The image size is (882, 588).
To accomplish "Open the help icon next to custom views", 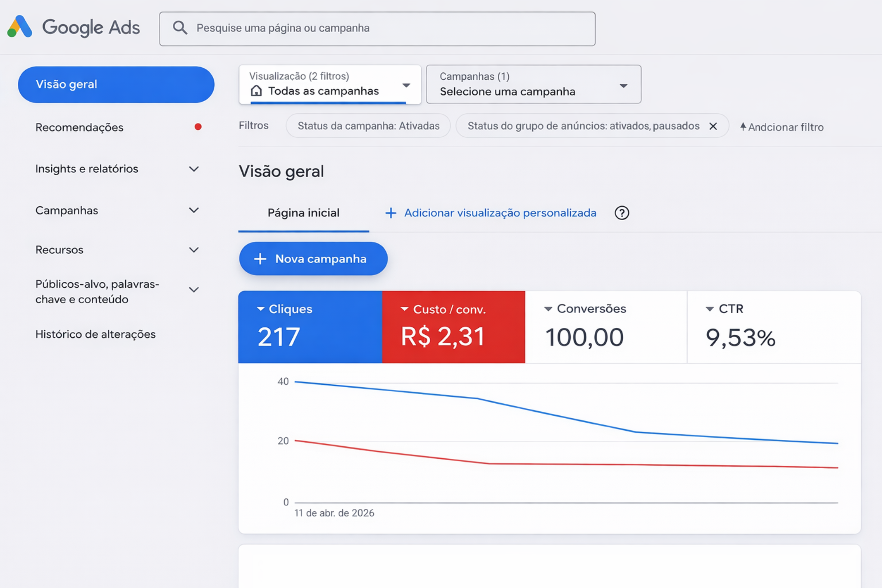I will 621,213.
